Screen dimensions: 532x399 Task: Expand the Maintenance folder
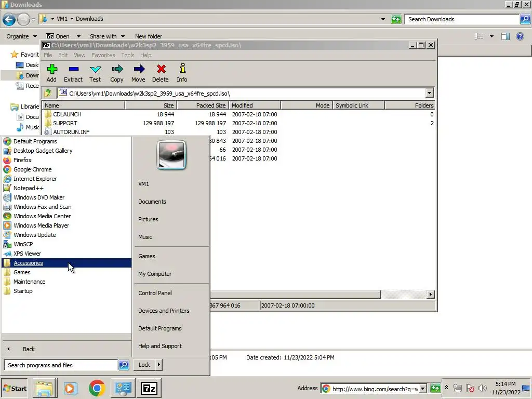[29, 282]
